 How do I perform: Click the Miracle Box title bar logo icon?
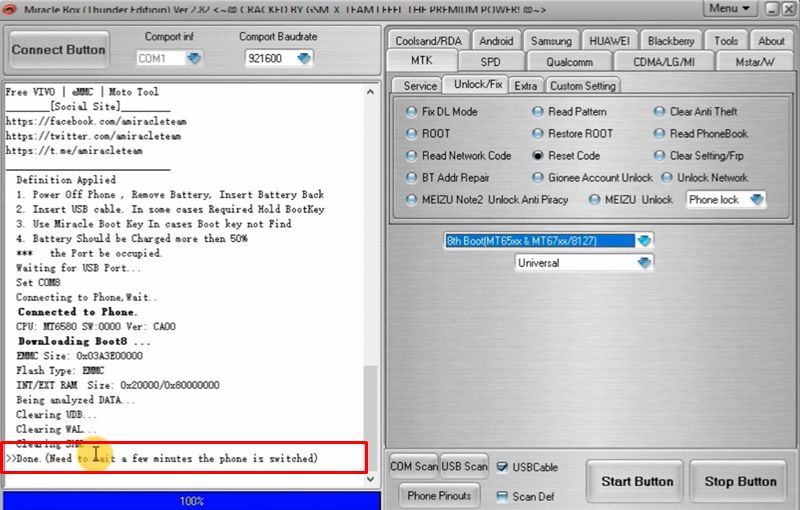point(10,8)
